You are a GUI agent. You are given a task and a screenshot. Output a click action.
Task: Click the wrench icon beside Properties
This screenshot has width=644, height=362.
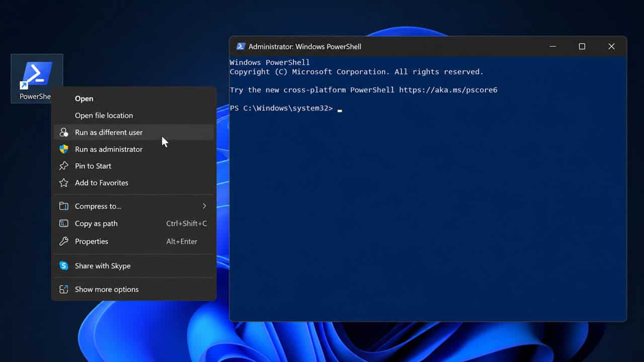pyautogui.click(x=64, y=241)
